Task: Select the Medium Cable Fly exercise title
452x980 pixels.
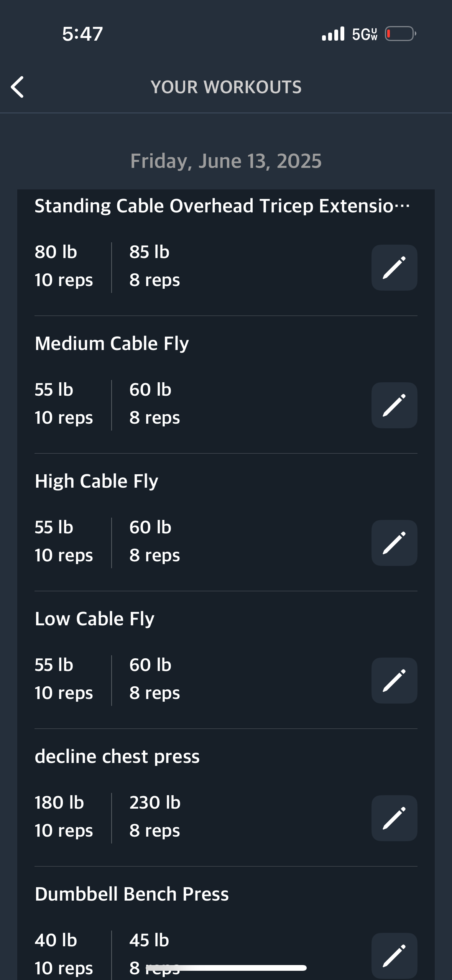Action: pyautogui.click(x=112, y=343)
